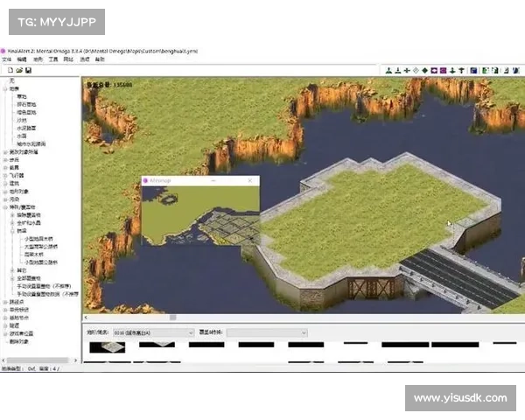The height and width of the screenshot is (420, 525).
Task: Click the magenta show-all-fields icon
Action: point(444,70)
